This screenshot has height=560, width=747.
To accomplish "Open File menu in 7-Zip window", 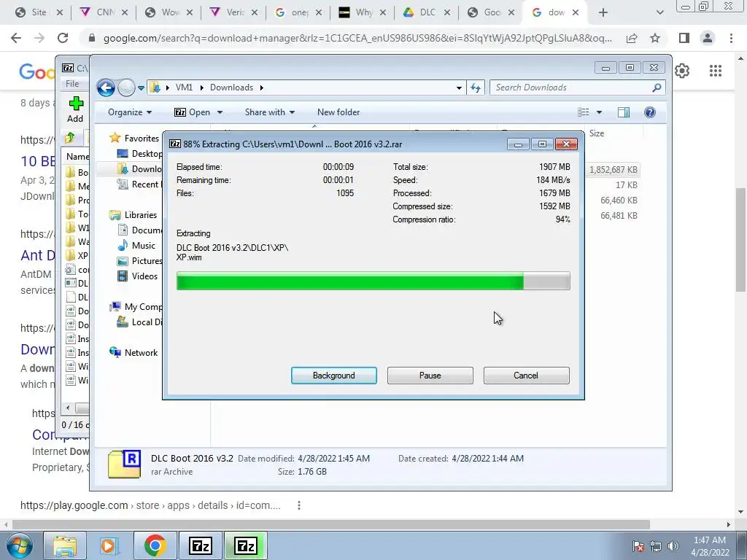I will [72, 84].
